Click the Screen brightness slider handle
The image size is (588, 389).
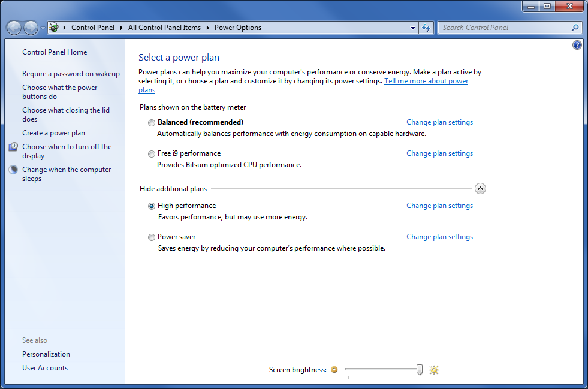[420, 370]
